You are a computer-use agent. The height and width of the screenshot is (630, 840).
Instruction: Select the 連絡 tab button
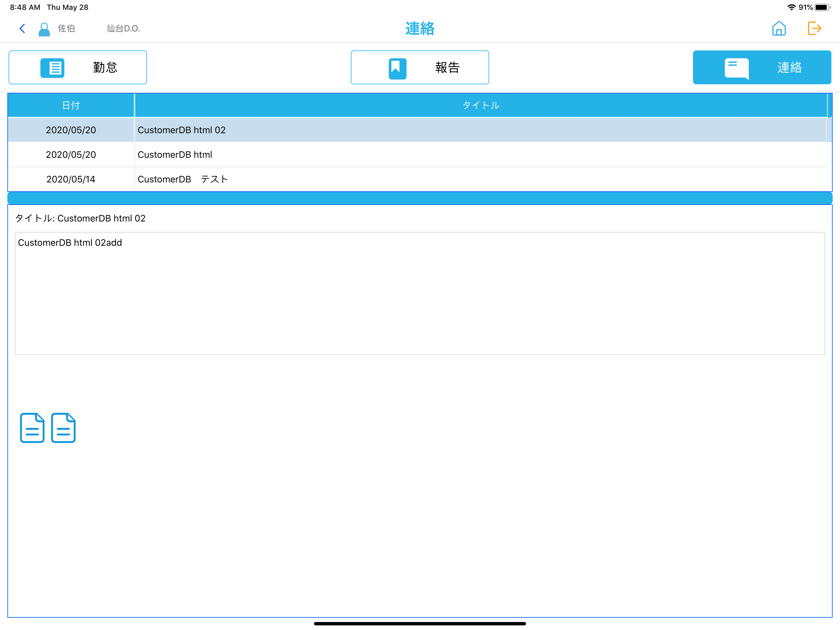point(762,67)
